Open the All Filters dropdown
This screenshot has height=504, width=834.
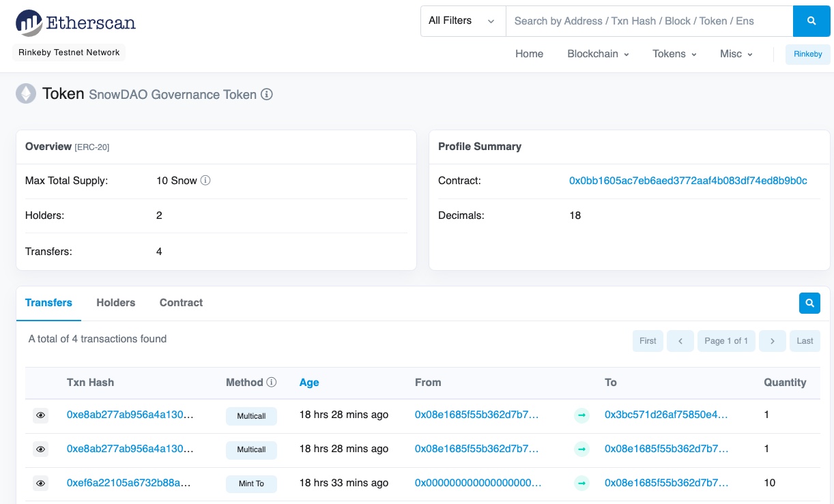coord(463,21)
